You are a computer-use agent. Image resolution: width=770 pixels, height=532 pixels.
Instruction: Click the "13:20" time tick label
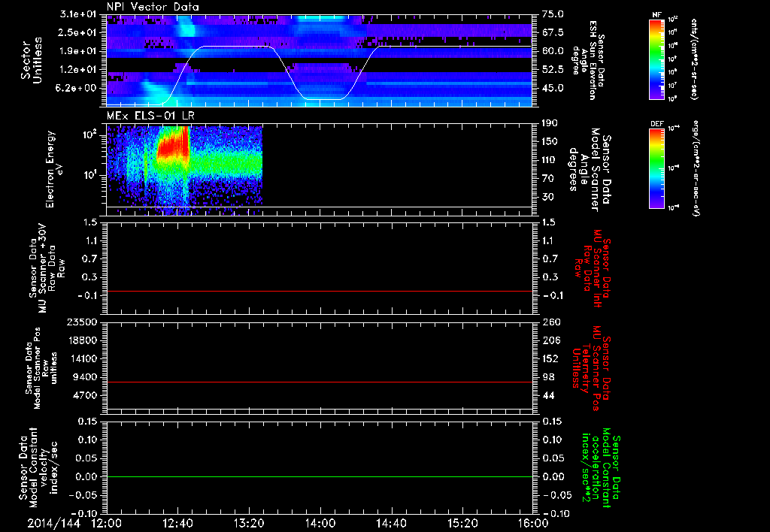click(x=248, y=523)
